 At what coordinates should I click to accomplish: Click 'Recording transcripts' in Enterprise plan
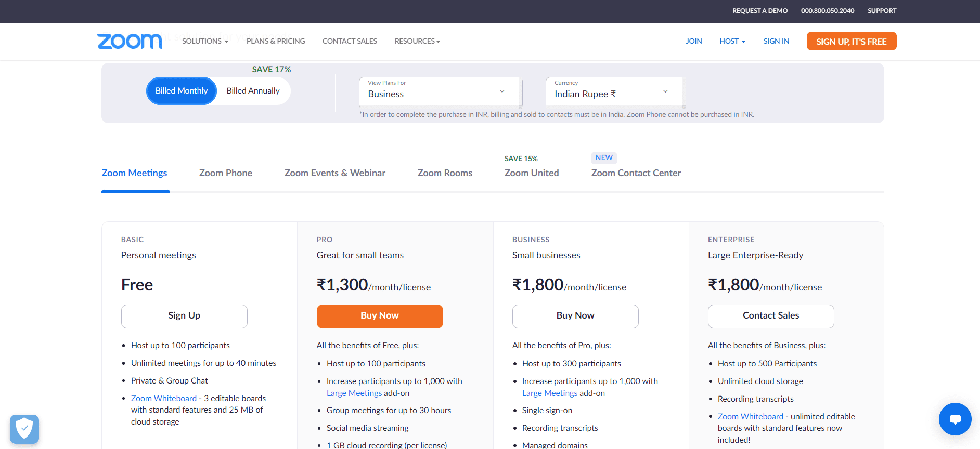coord(756,399)
